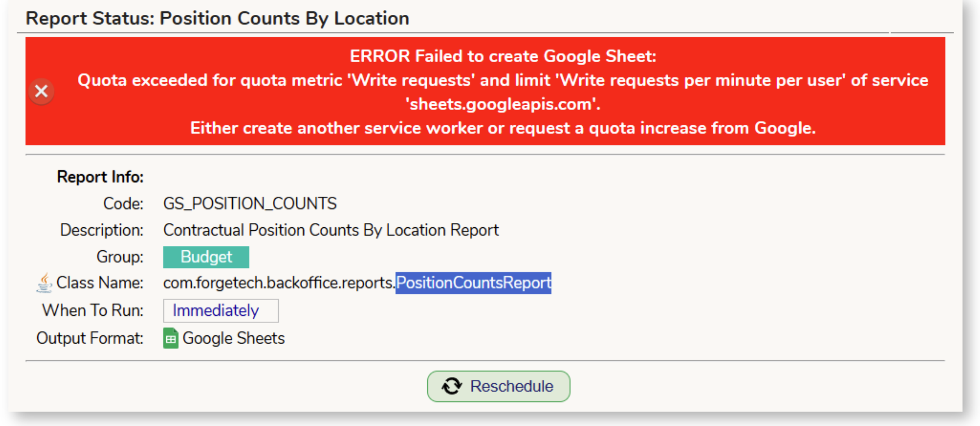Click the Group label
980x426 pixels.
[x=120, y=257]
